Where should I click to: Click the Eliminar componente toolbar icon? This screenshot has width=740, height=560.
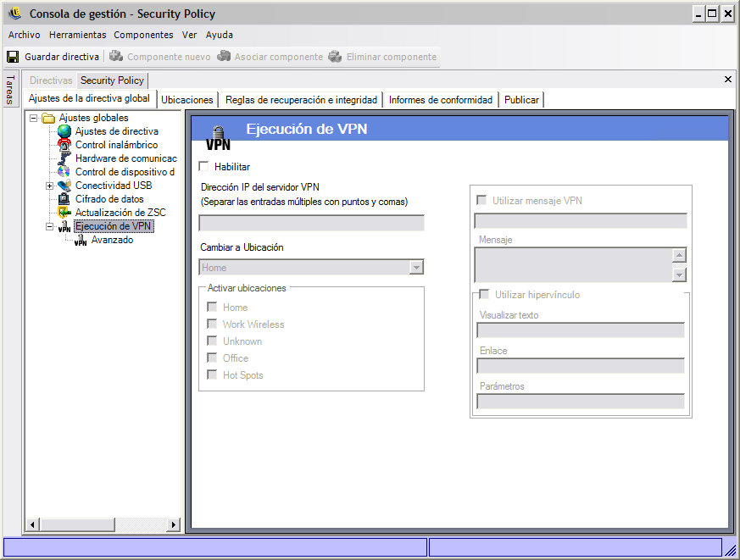tap(335, 56)
